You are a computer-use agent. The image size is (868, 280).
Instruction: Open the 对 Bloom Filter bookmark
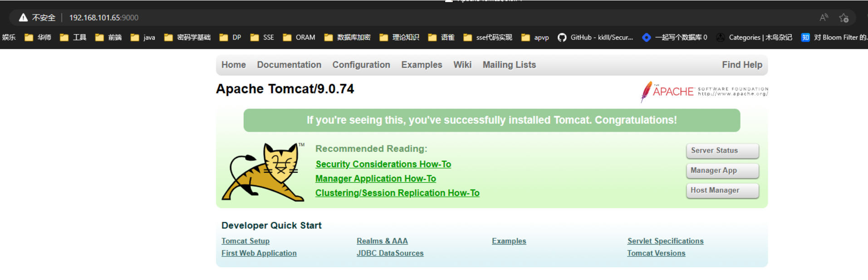pos(834,37)
